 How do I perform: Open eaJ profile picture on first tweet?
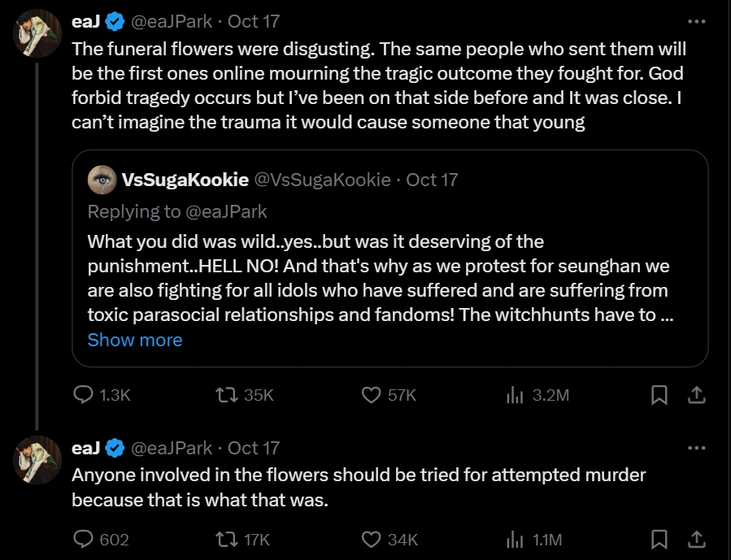click(x=37, y=33)
